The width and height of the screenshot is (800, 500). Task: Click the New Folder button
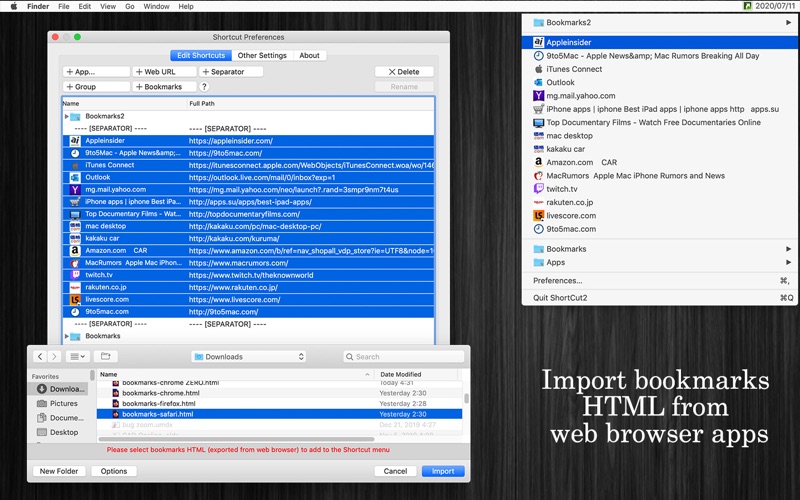click(x=59, y=471)
